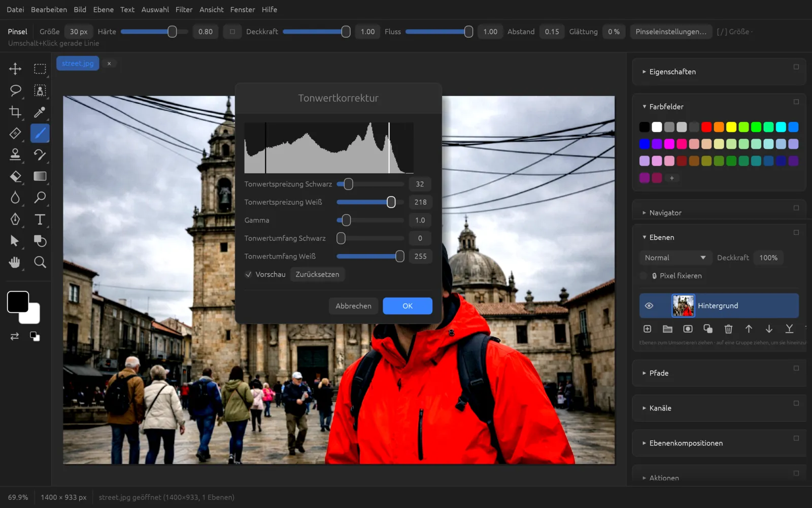This screenshot has height=508, width=812.
Task: Open the Normal blend mode dropdown
Action: coord(674,258)
